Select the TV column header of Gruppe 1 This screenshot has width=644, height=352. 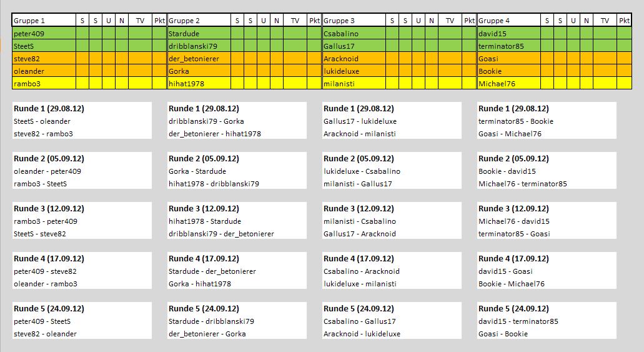(140, 21)
